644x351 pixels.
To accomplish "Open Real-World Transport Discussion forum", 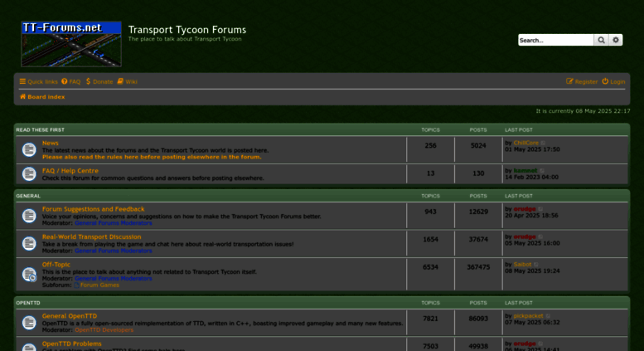I will (92, 236).
